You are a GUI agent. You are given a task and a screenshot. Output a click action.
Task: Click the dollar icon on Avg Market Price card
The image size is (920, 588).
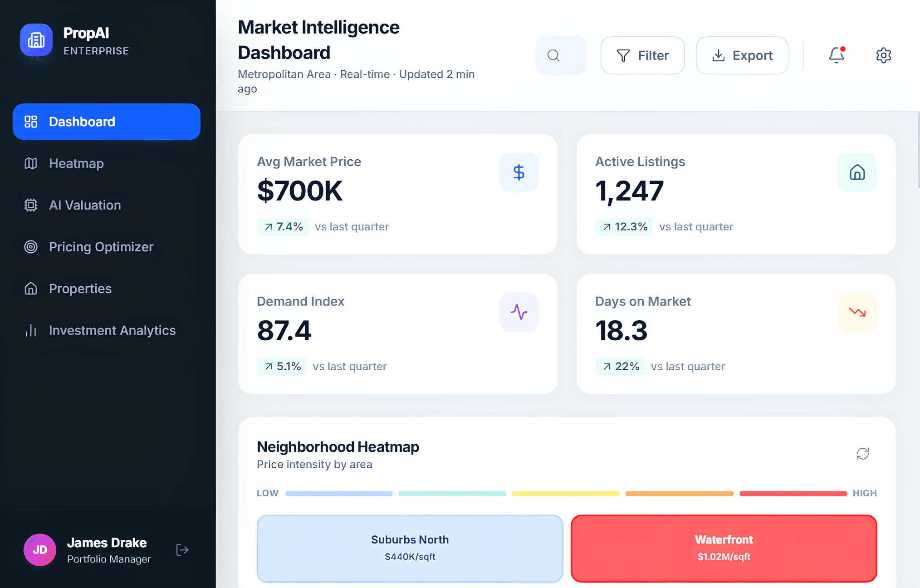pos(519,172)
